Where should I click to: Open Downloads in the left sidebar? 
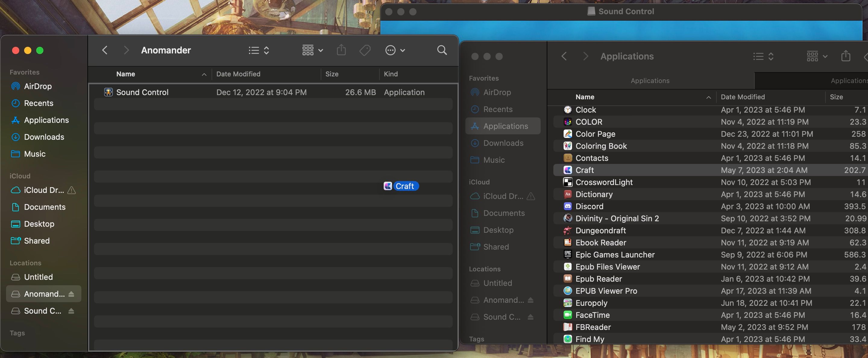click(x=44, y=137)
